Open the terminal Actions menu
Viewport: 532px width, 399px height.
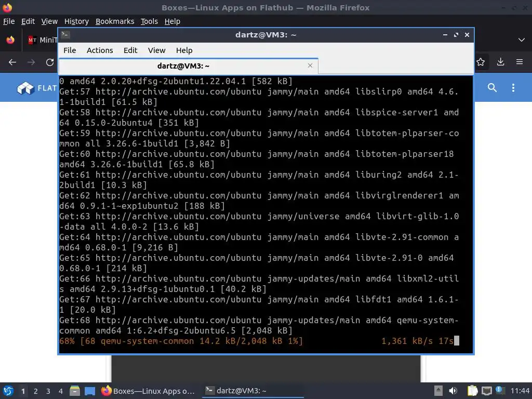pos(100,50)
